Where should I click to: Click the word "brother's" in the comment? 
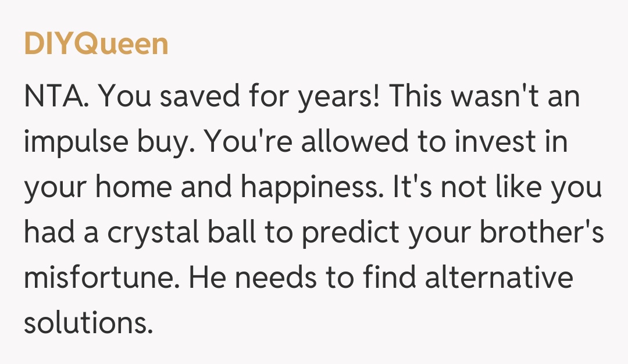pyautogui.click(x=541, y=233)
